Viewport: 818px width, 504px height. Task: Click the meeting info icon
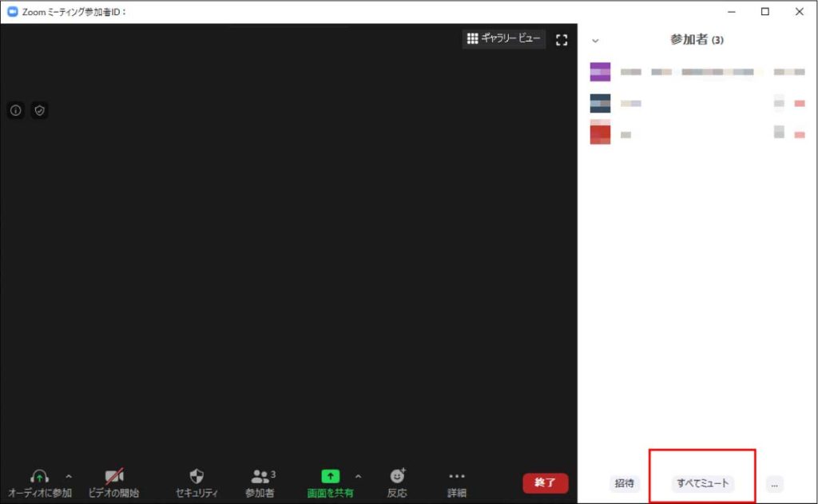coord(16,110)
